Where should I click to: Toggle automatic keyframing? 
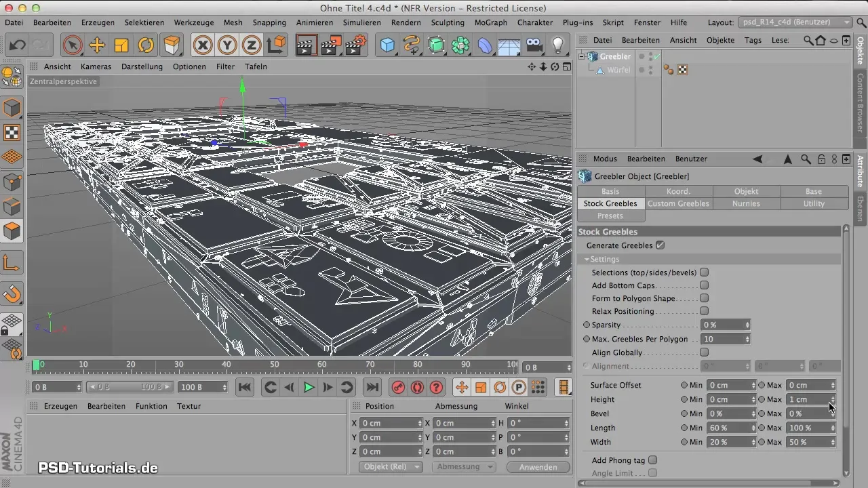[x=417, y=387]
